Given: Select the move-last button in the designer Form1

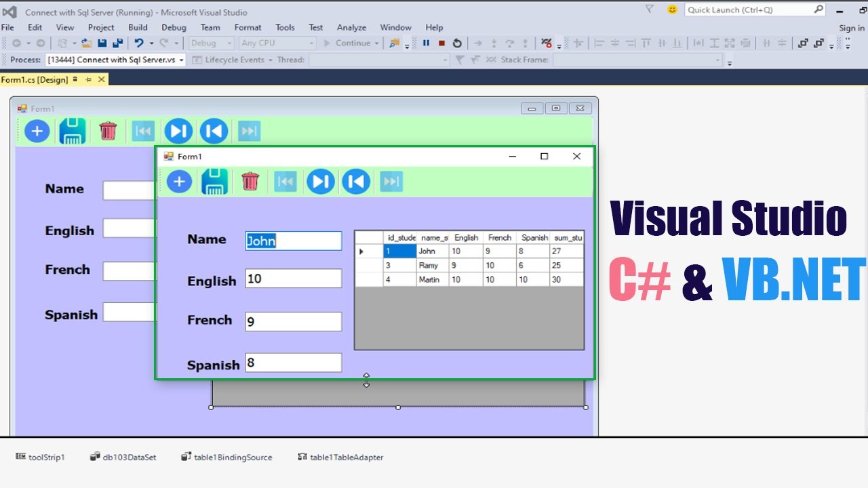Looking at the screenshot, I should [x=249, y=131].
